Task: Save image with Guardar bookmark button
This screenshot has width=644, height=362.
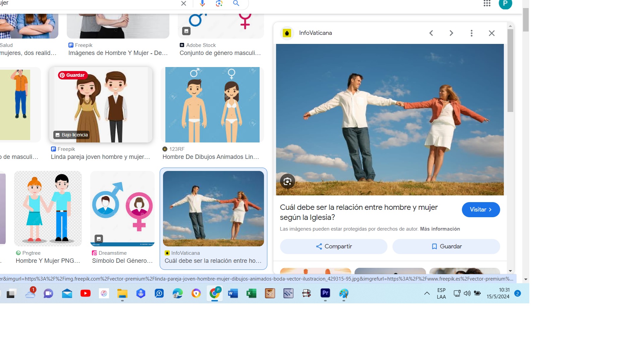Action: [x=446, y=246]
